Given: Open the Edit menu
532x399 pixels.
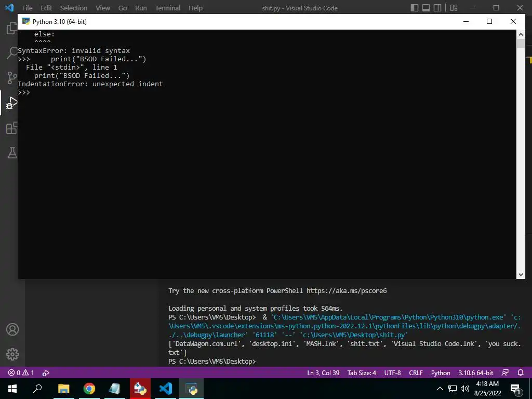Looking at the screenshot, I should tap(46, 8).
